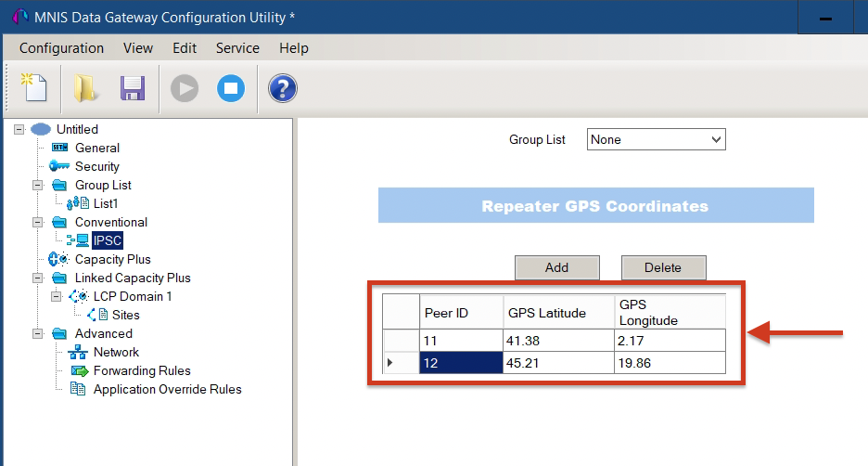
Task: Open the Configuration menu
Action: pos(61,48)
